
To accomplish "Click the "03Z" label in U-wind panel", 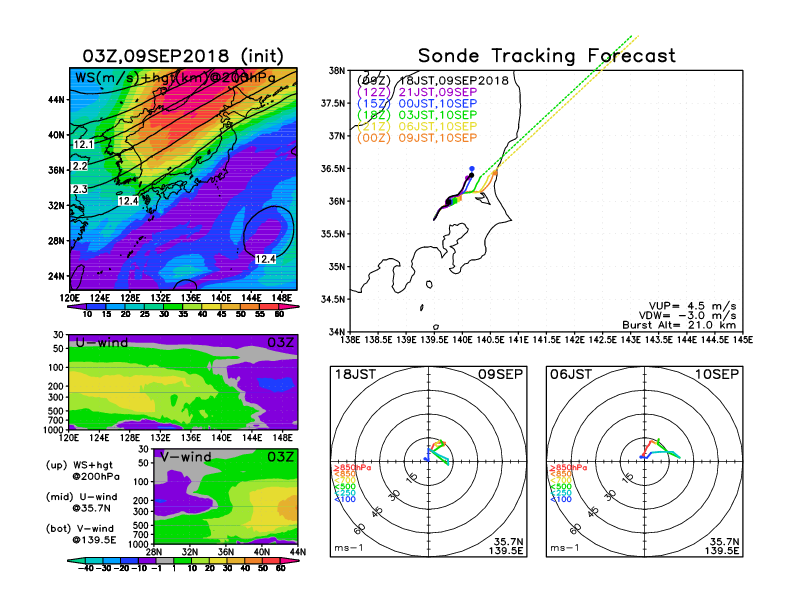I will (x=280, y=342).
